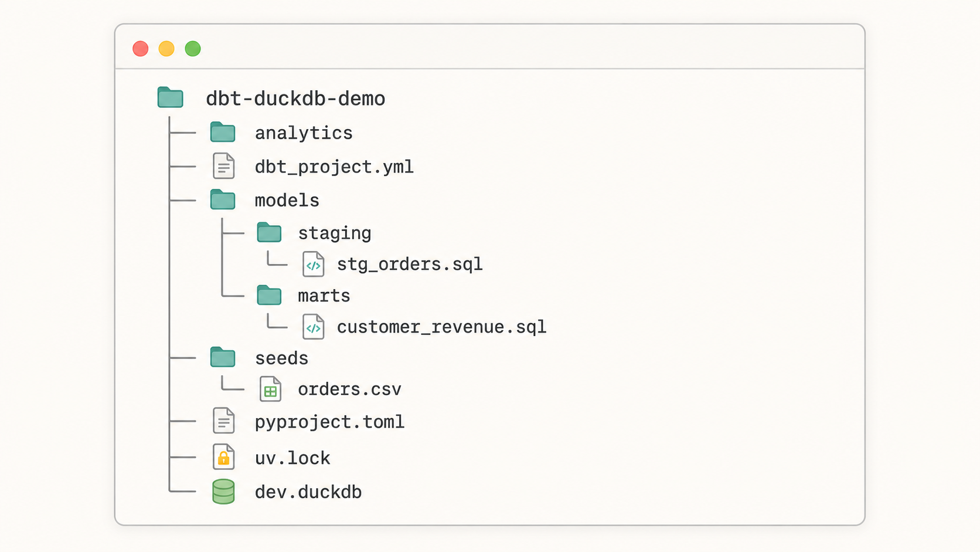
Task: Maximize window with green button
Action: point(193,49)
